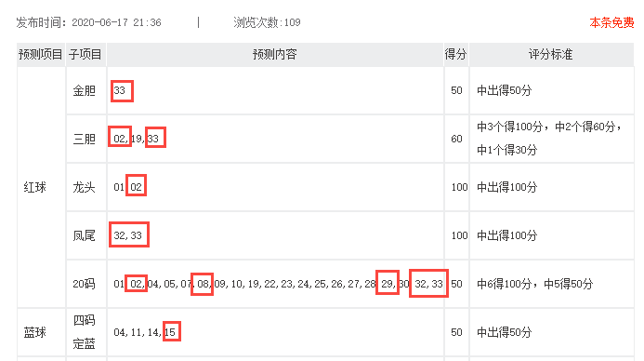This screenshot has width=644, height=361.
Task: Select the boxed 33 in the 金胆 row
Action: (122, 91)
